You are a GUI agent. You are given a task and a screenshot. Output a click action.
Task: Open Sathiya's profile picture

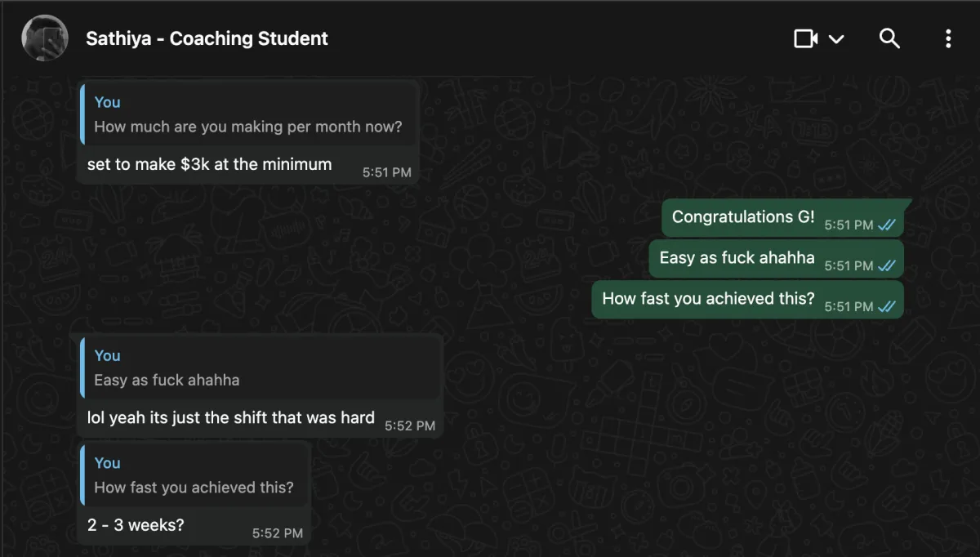tap(45, 38)
